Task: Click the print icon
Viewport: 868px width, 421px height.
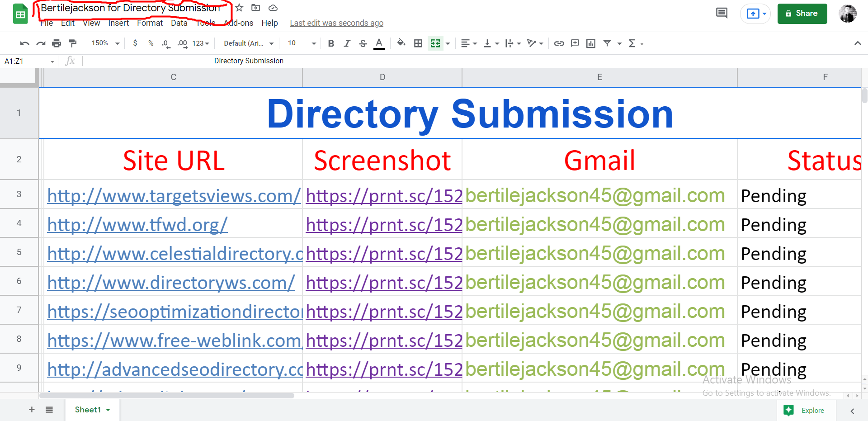Action: (57, 43)
